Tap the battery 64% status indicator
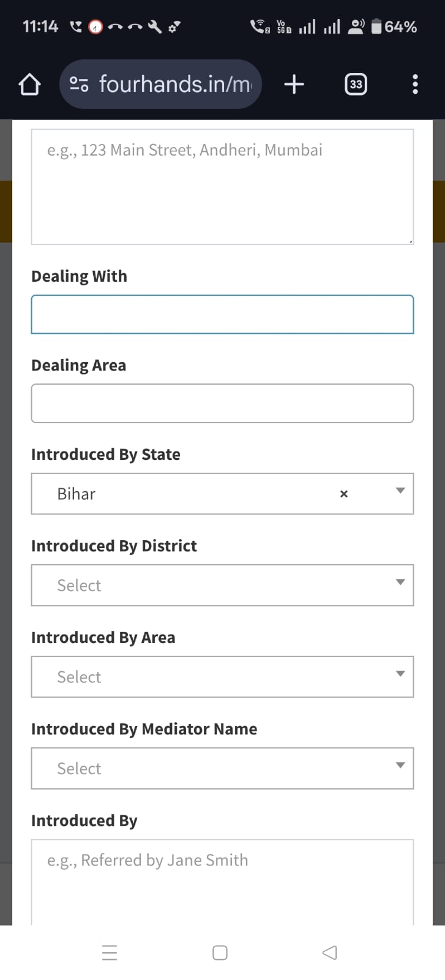445x980 pixels. 394,26
